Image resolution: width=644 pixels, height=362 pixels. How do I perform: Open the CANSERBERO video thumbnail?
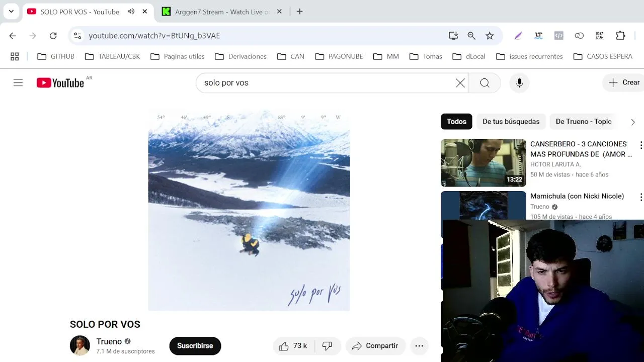point(484,163)
